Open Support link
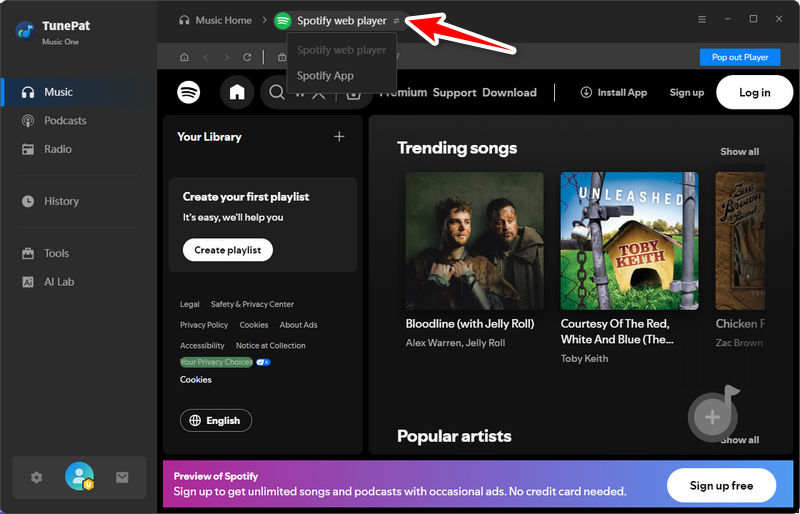Image resolution: width=800 pixels, height=514 pixels. (454, 92)
